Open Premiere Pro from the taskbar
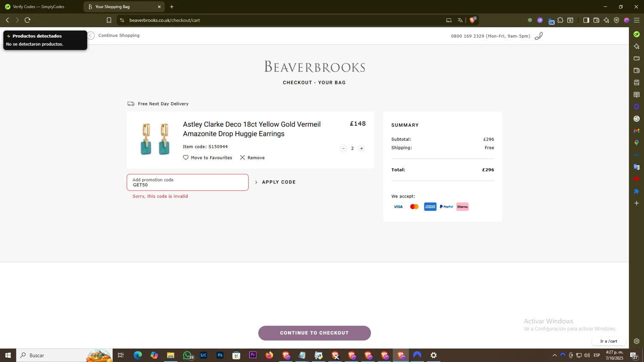The image size is (644, 362). [253, 355]
